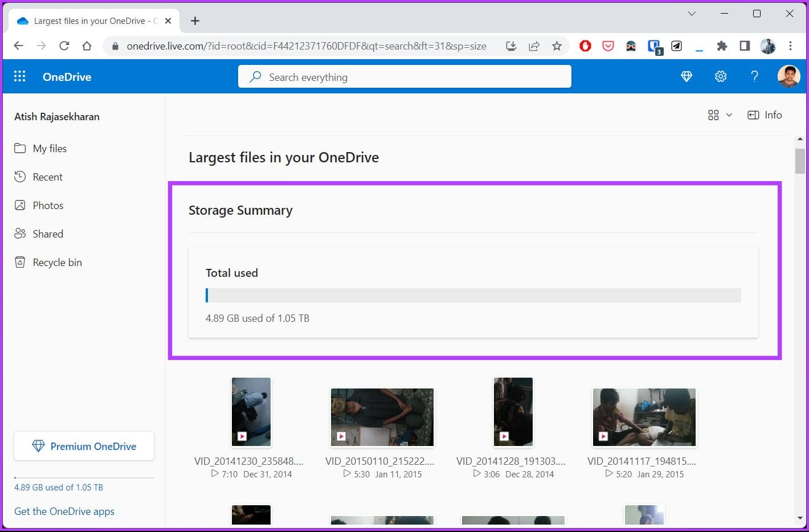Open the OneDrive app launcher grid

pyautogui.click(x=19, y=76)
